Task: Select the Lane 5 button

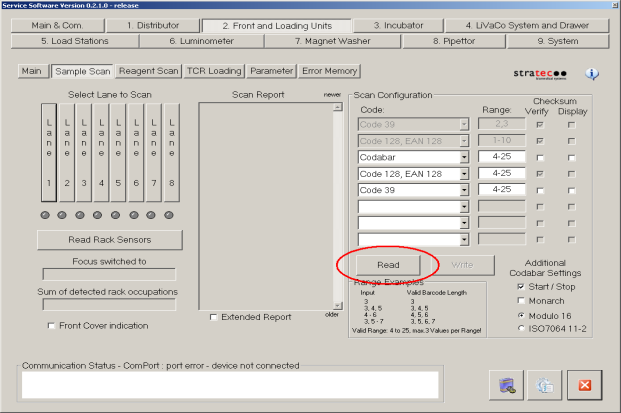Action: pyautogui.click(x=119, y=150)
